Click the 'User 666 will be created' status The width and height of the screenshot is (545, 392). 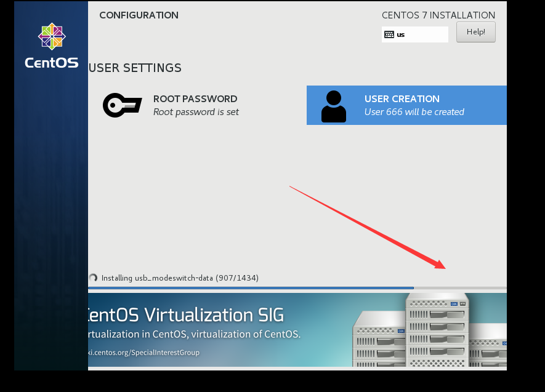click(x=414, y=112)
